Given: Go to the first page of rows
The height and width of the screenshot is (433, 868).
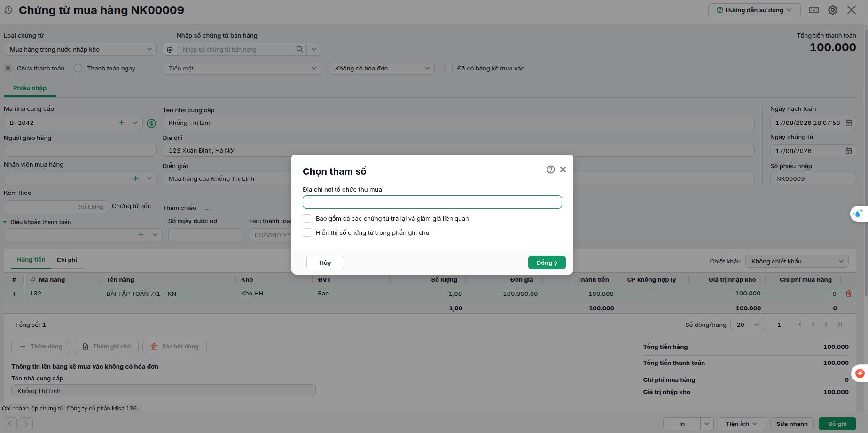Looking at the screenshot, I should tap(799, 325).
